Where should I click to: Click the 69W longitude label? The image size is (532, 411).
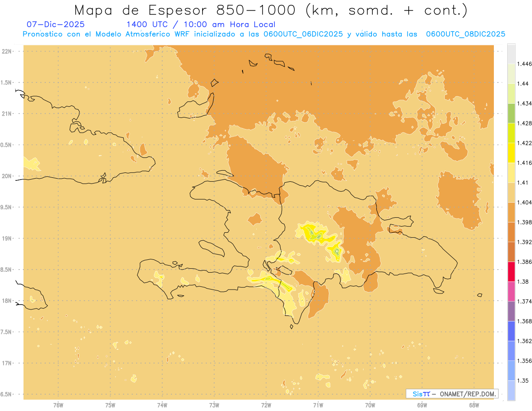coord(422,405)
